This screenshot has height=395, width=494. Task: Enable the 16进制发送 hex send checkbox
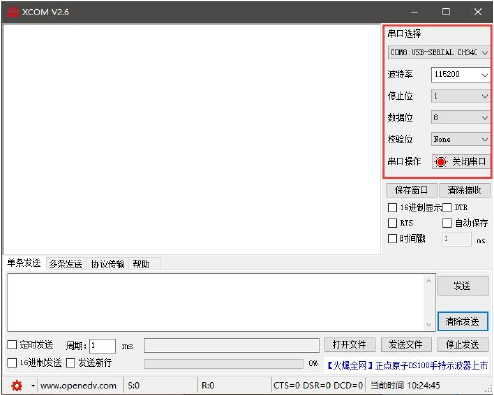pyautogui.click(x=12, y=363)
